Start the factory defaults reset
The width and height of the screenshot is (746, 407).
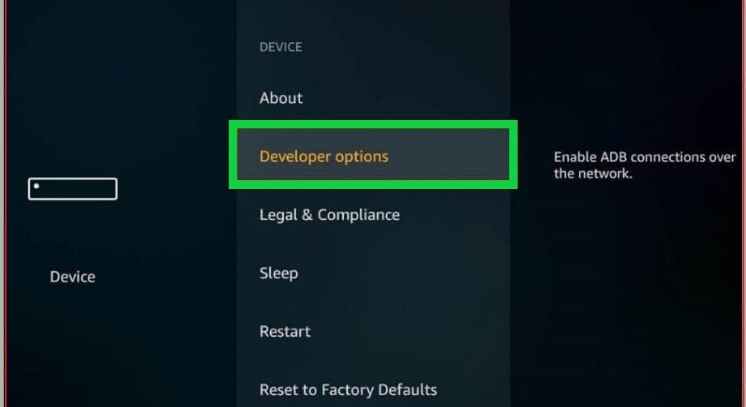click(348, 390)
